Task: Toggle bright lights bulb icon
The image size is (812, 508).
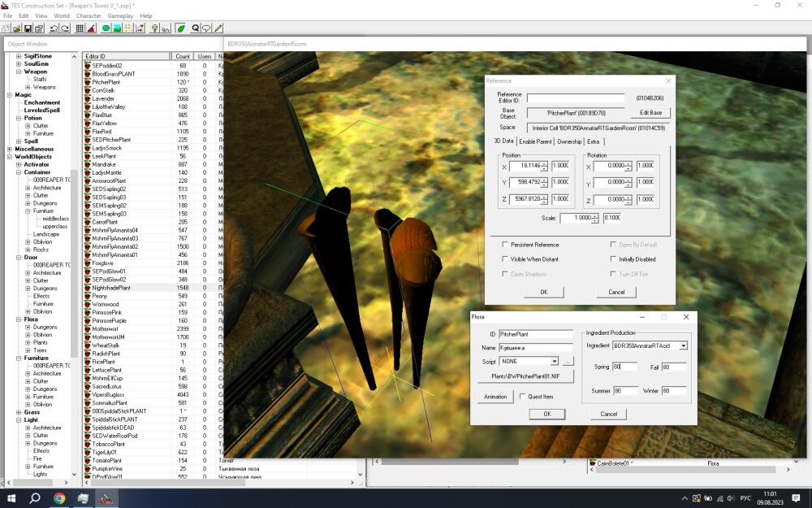Action: coord(154,28)
